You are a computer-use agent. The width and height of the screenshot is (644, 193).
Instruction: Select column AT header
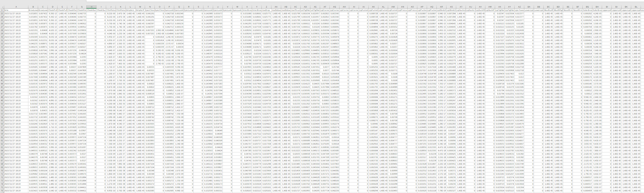click(x=461, y=7)
